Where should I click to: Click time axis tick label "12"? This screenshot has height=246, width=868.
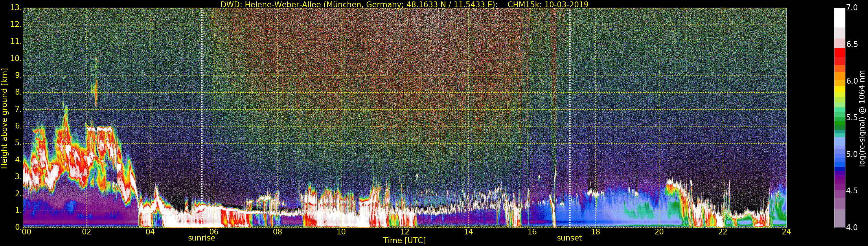coord(405,232)
